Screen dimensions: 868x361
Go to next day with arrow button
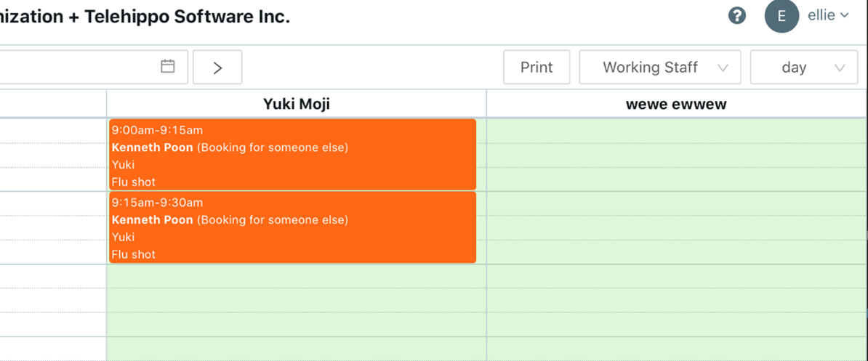[x=217, y=68]
